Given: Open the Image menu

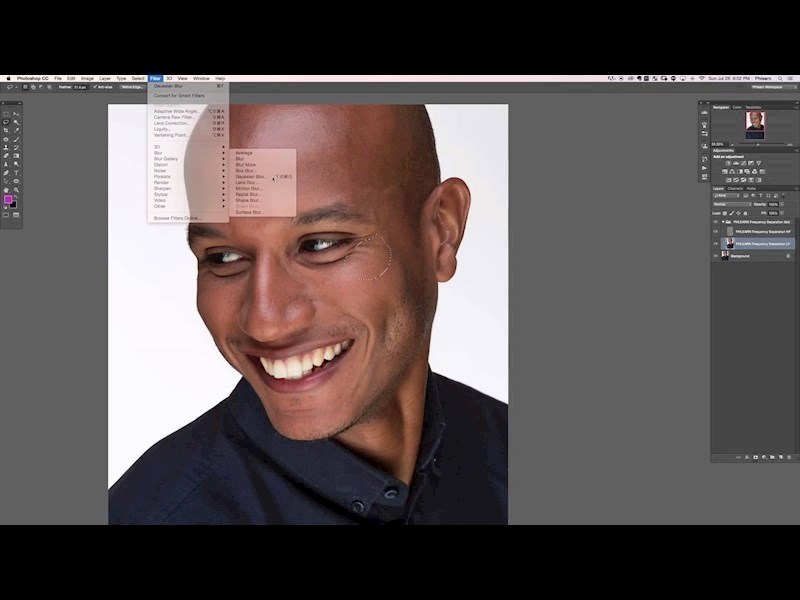Looking at the screenshot, I should coord(87,79).
